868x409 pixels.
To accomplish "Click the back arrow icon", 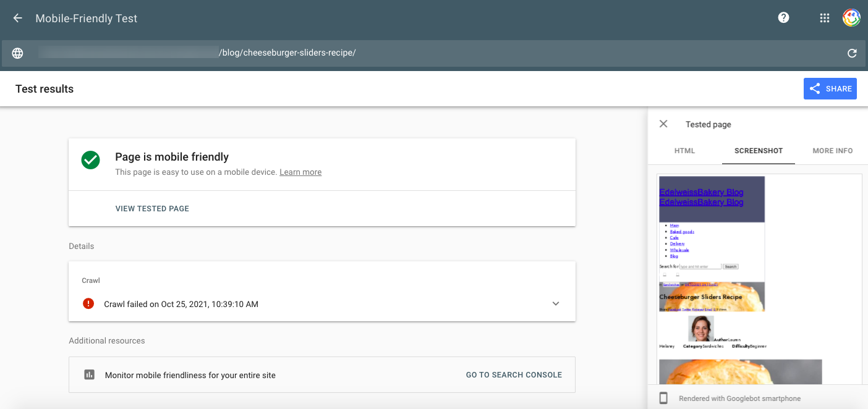I will click(x=18, y=19).
